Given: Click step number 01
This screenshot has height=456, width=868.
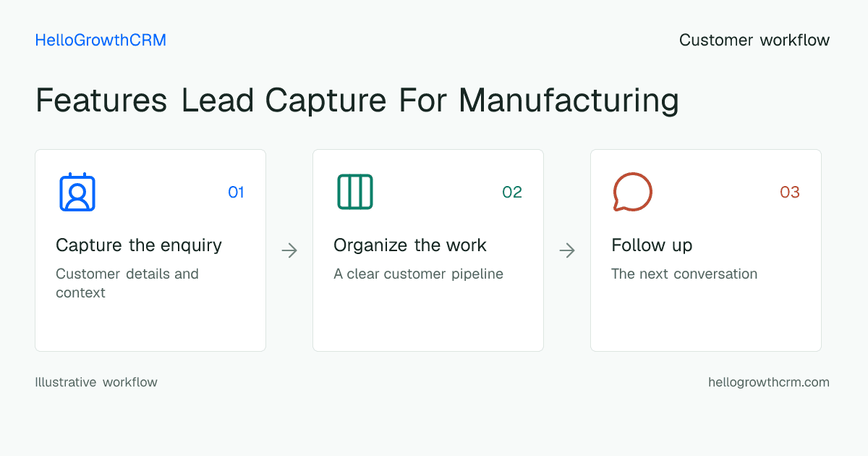Looking at the screenshot, I should click(x=236, y=192).
